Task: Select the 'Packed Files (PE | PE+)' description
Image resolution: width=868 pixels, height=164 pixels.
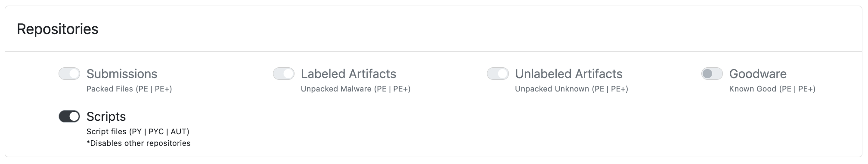Action: coord(129,89)
